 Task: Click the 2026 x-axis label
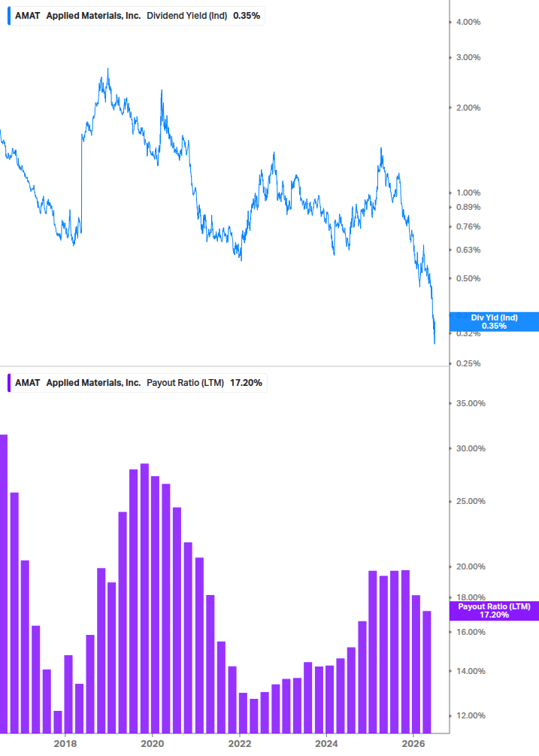[413, 743]
